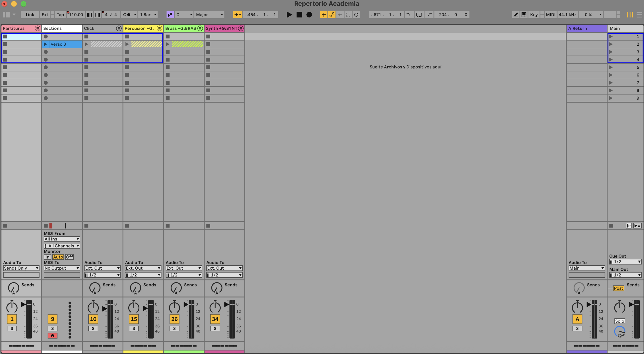Toggle the Link button

(30, 14)
